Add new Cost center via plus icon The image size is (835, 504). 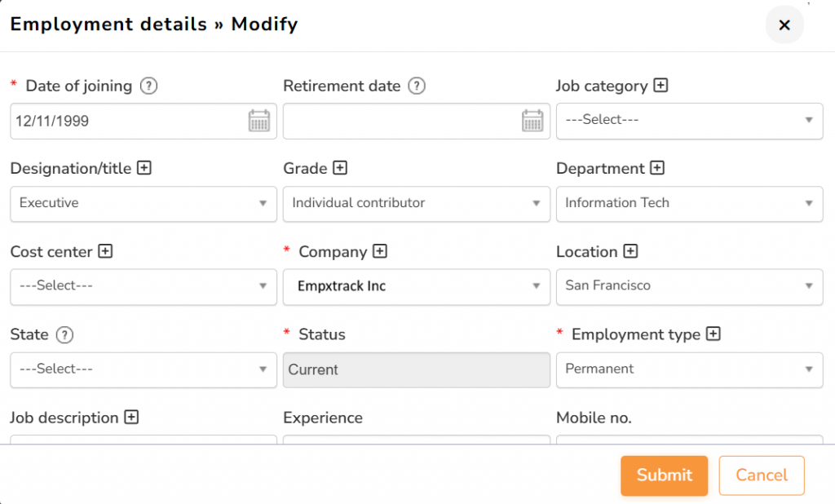click(105, 251)
